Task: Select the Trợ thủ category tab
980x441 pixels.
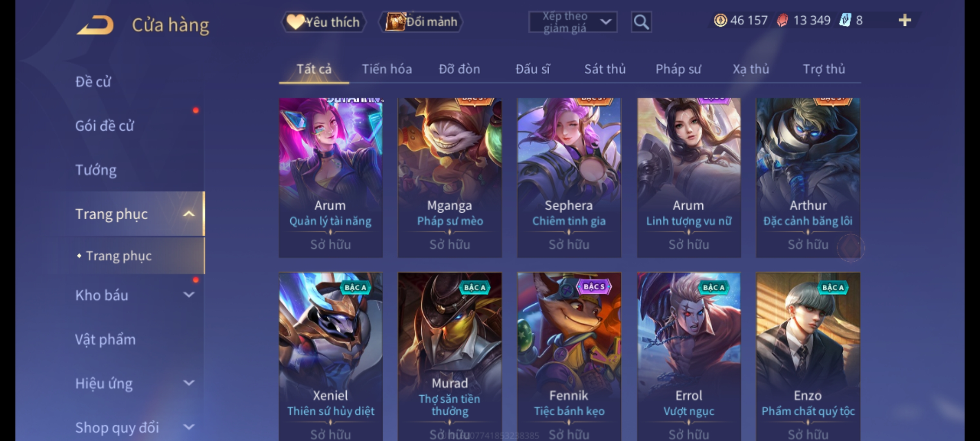Action: (x=824, y=69)
